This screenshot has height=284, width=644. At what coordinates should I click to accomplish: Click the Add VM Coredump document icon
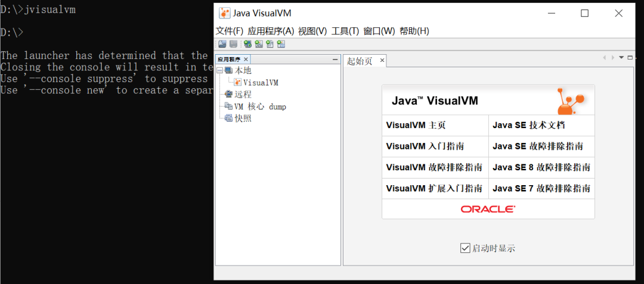(x=270, y=44)
